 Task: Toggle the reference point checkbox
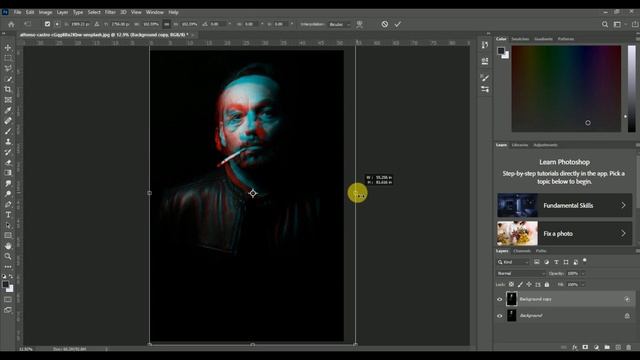click(47, 24)
